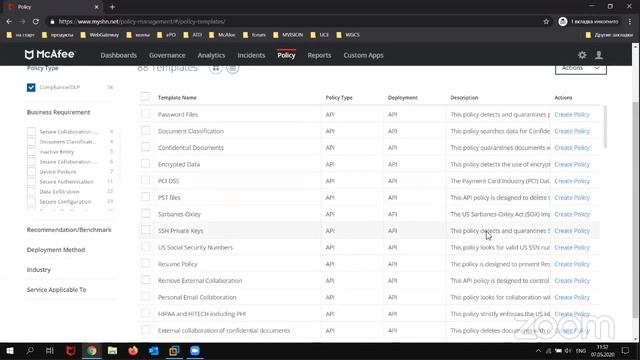Screen dimensions: 640x360
Task: Open Firefox from the taskbar
Action: pos(133,351)
